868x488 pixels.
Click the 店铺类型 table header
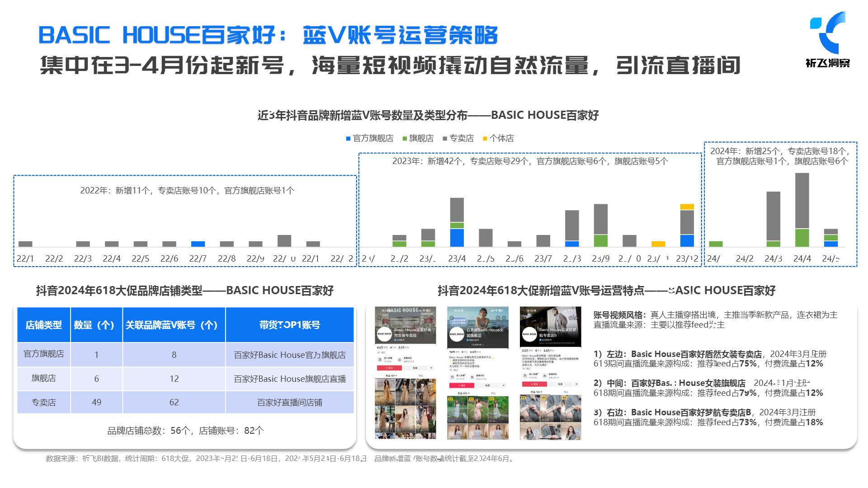coord(44,325)
